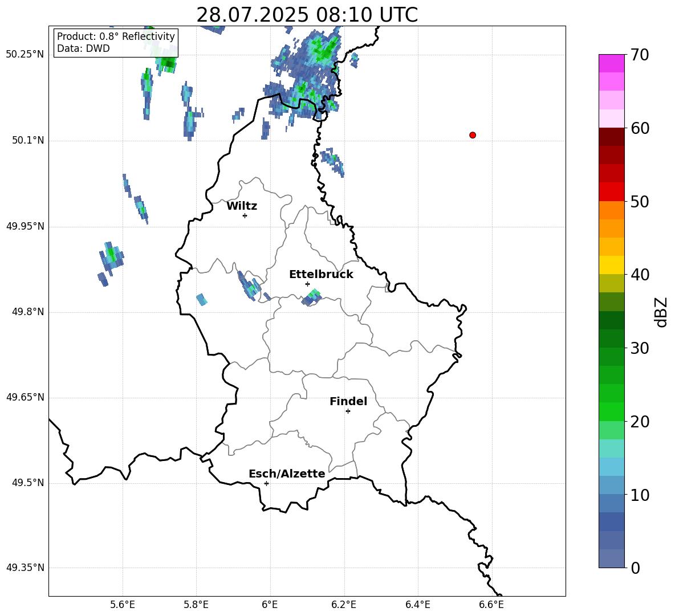
Task: Click the 49.65°N latitude label
Action: 25,397
